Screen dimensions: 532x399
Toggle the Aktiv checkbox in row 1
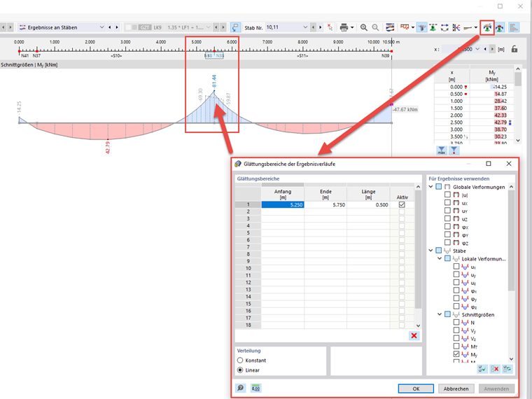pos(402,204)
